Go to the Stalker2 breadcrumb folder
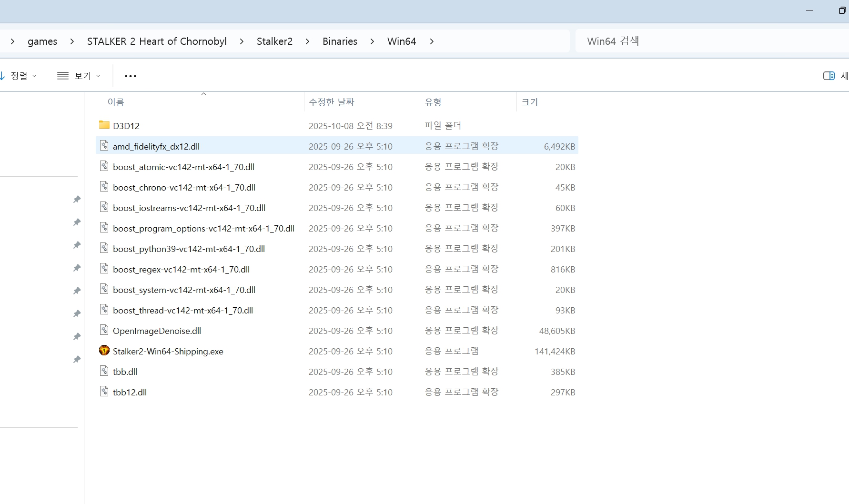The height and width of the screenshot is (504, 849). coord(274,41)
